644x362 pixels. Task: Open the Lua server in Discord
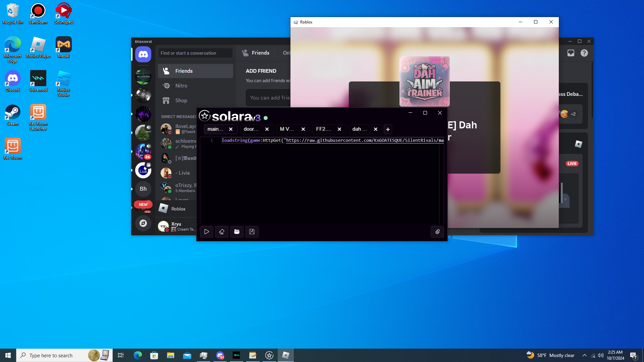point(143,171)
